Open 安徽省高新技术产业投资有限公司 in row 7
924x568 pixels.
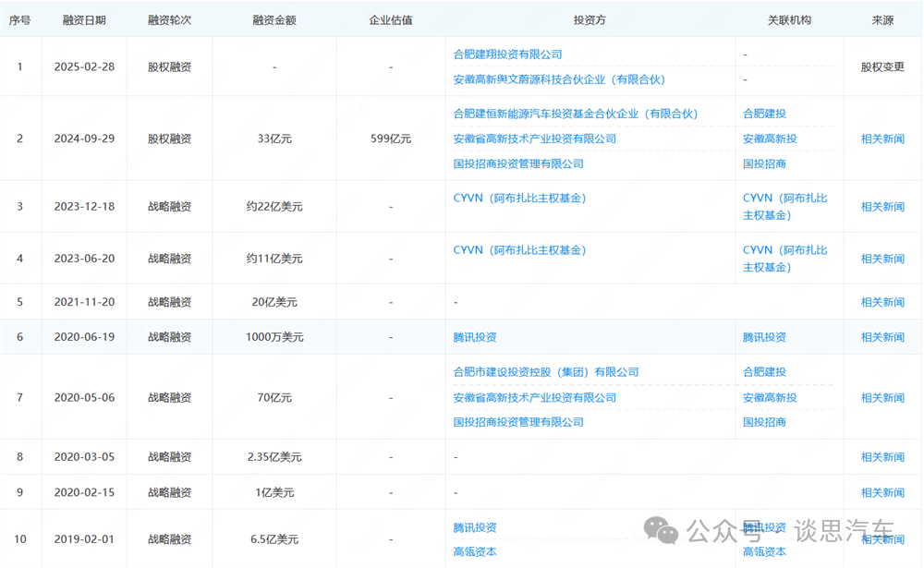pos(534,398)
